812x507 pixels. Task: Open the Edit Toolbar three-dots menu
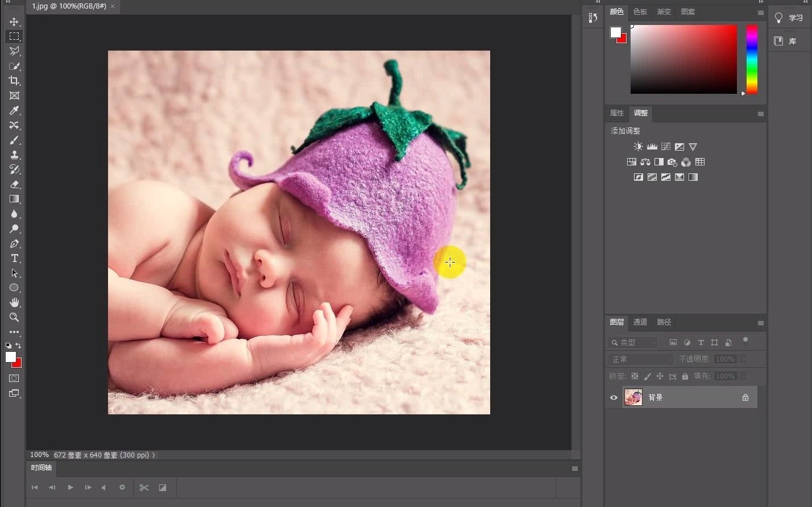(14, 332)
